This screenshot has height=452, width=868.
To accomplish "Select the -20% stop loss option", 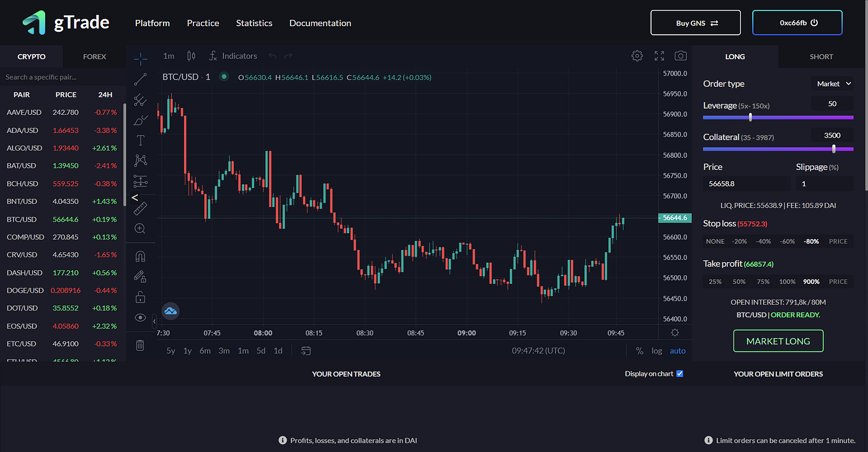I will coord(739,241).
